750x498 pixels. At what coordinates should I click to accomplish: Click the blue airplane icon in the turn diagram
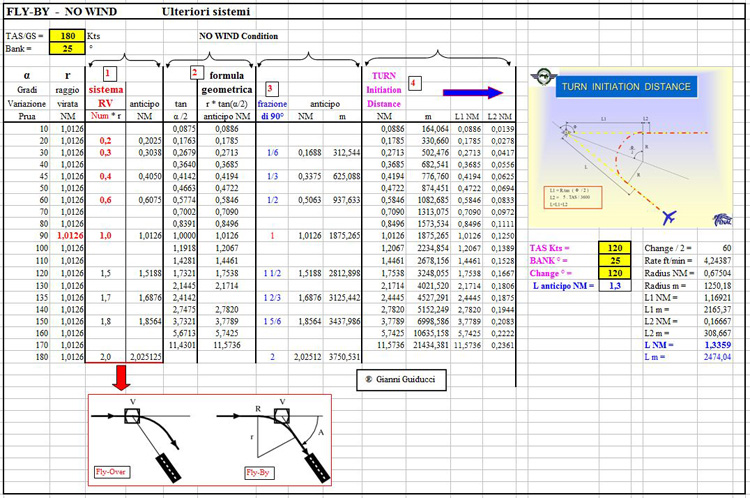pyautogui.click(x=669, y=217)
